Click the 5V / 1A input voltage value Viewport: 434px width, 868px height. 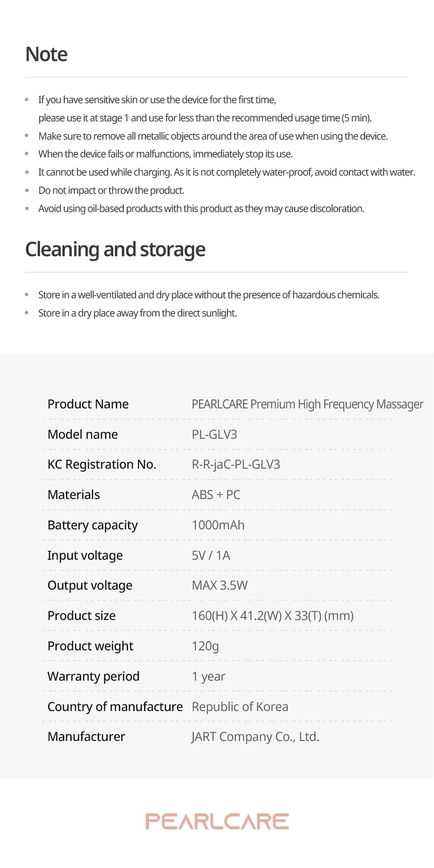[211, 555]
